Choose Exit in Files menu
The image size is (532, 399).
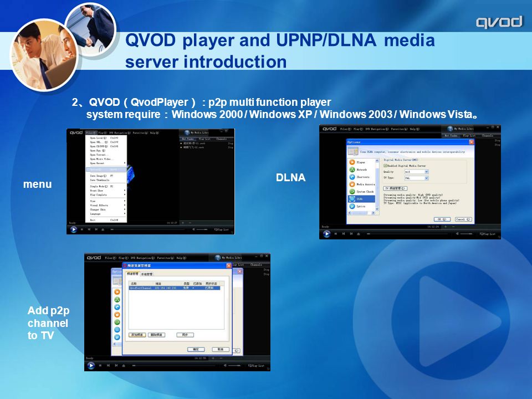106,220
